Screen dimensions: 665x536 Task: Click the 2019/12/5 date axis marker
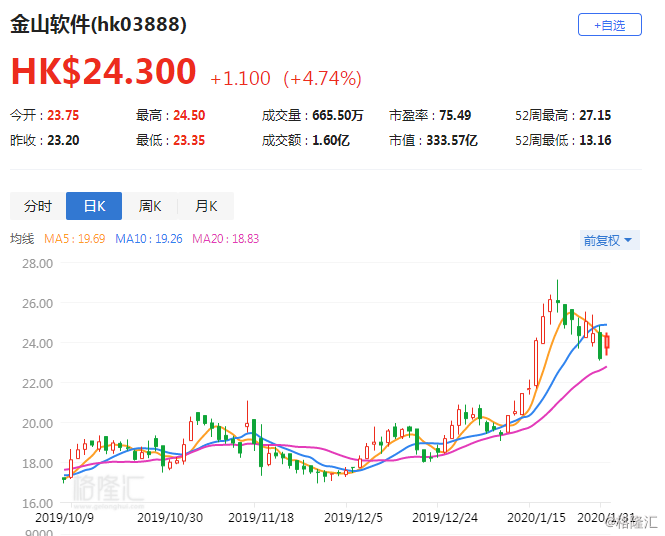353,518
